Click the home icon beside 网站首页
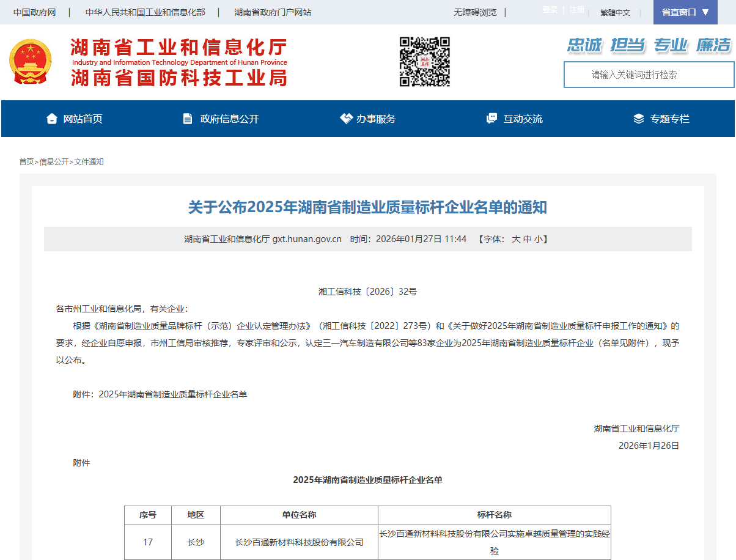Viewport: 736px width, 560px height. tap(52, 119)
